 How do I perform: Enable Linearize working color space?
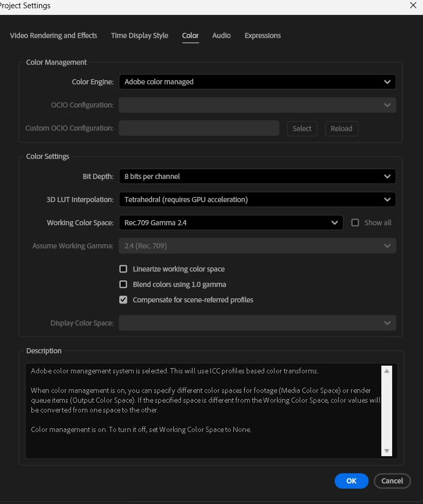coord(123,268)
